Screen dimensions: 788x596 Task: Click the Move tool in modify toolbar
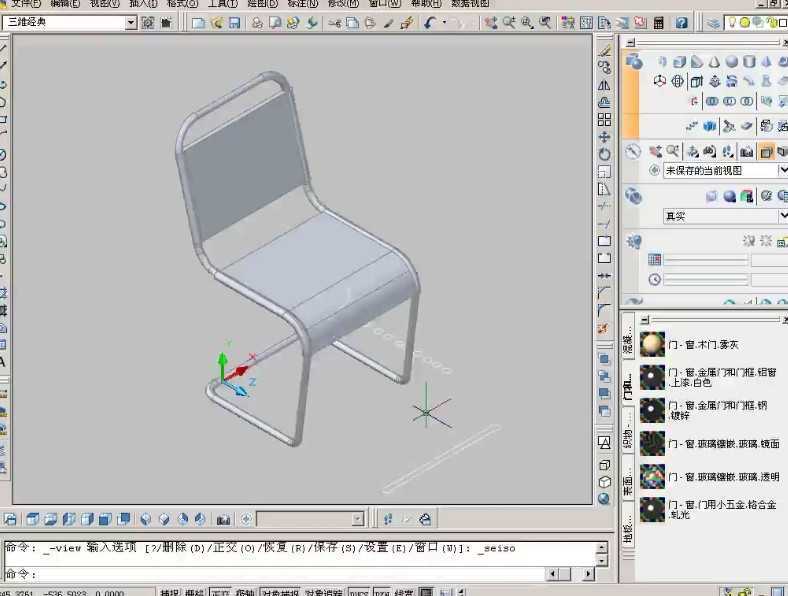coord(604,137)
